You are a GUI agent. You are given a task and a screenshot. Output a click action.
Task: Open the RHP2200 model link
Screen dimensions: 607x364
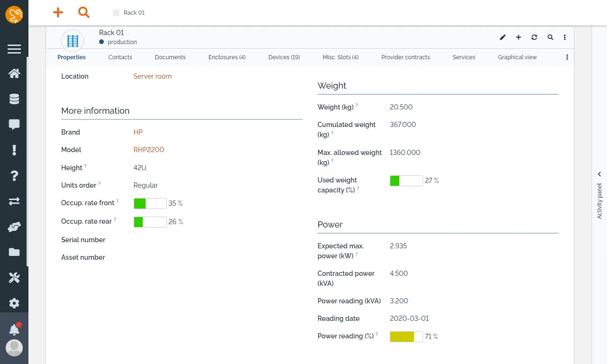(148, 150)
